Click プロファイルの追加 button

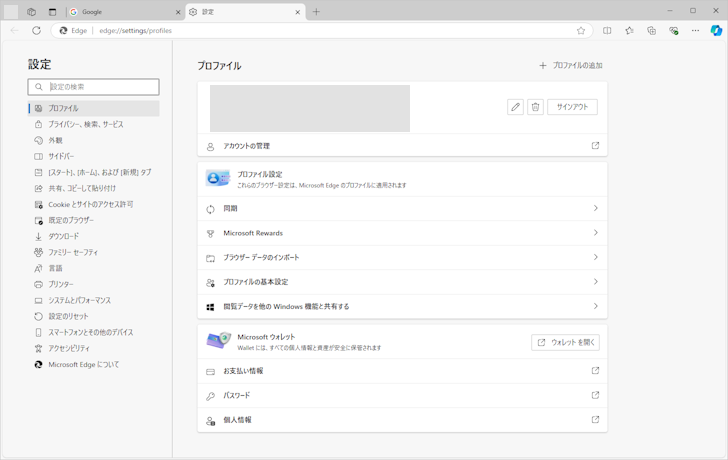coord(571,65)
